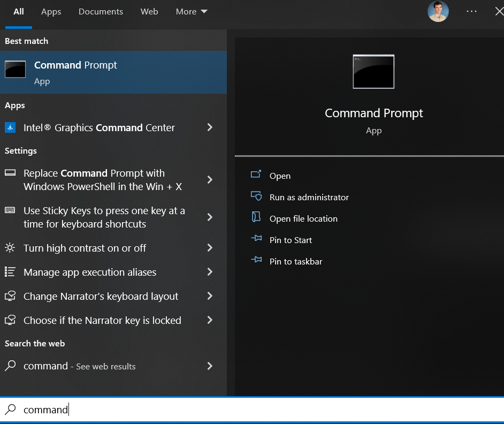This screenshot has height=424, width=504.
Task: Expand the Replace Command Prompt setting chevron
Action: (x=210, y=179)
